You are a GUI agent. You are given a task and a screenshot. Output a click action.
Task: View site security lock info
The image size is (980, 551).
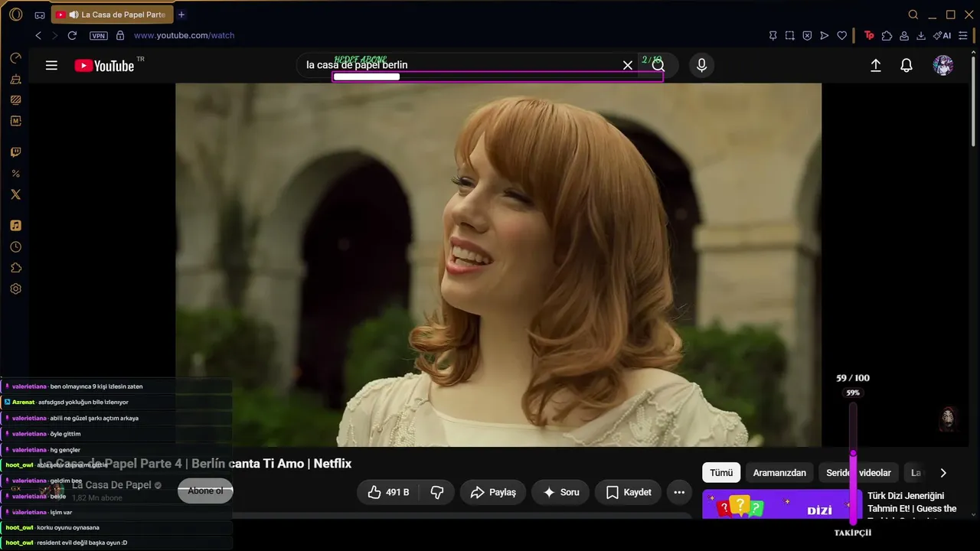tap(119, 35)
